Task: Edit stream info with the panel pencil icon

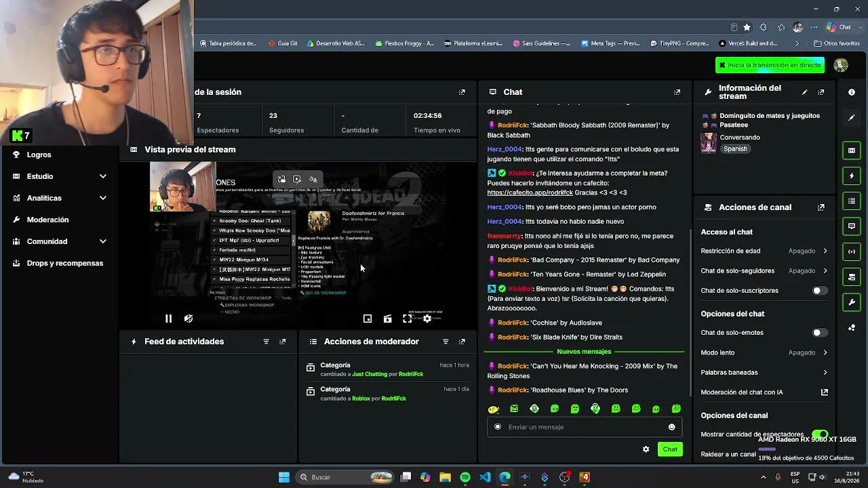Action: [x=804, y=92]
